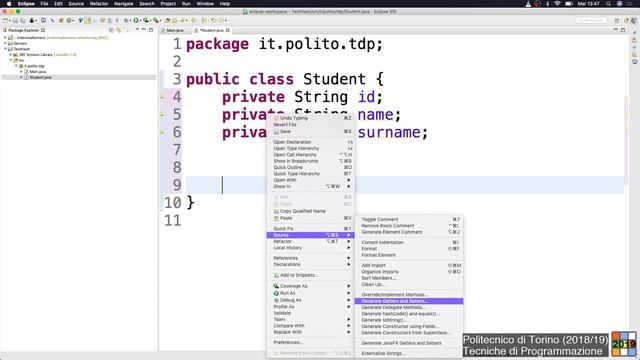Click the Quick Access search field

coord(591,20)
